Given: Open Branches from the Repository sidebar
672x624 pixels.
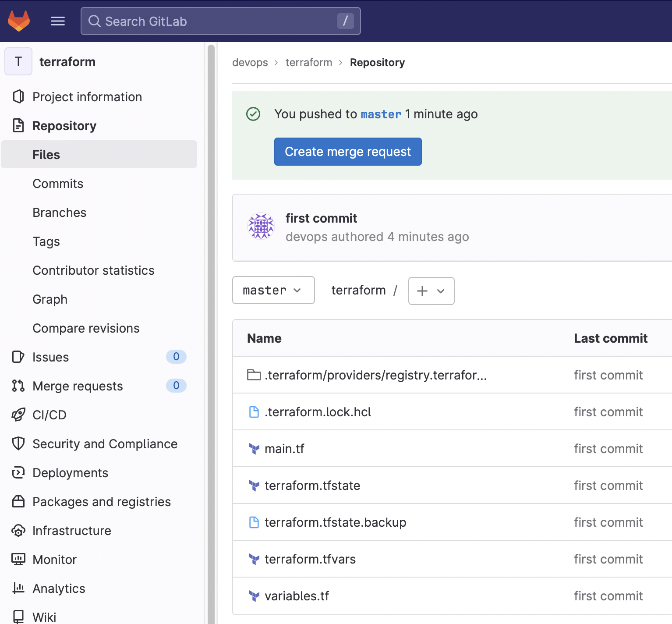Looking at the screenshot, I should 59,213.
